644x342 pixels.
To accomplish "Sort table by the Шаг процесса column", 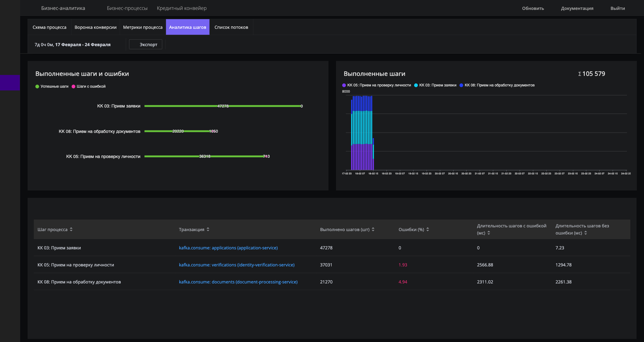I will [72, 229].
